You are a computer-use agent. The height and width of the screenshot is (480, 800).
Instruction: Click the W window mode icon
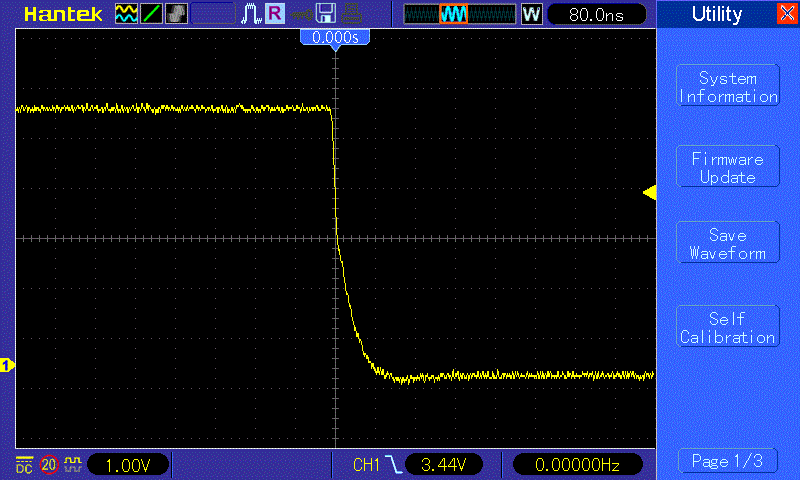pos(531,14)
